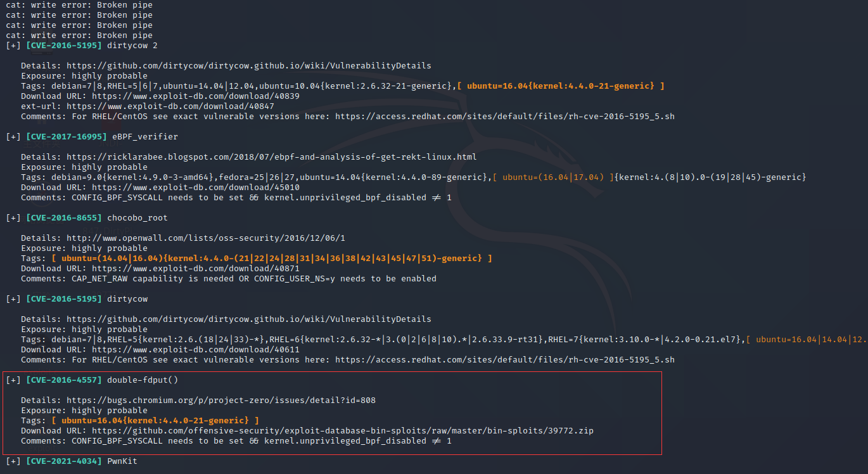Click the CONFIG_BPF_SYSCALL comment under eBPF_verifier
This screenshot has height=474, width=868.
click(262, 198)
